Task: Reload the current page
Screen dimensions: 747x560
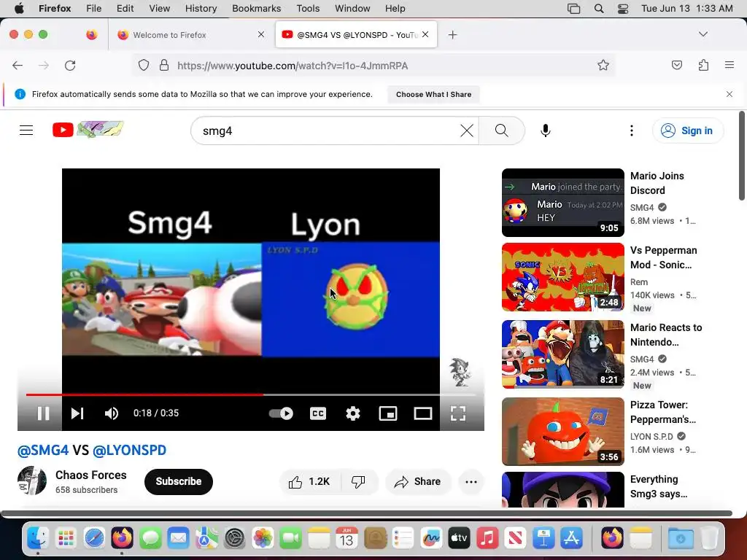Action: 70,66
